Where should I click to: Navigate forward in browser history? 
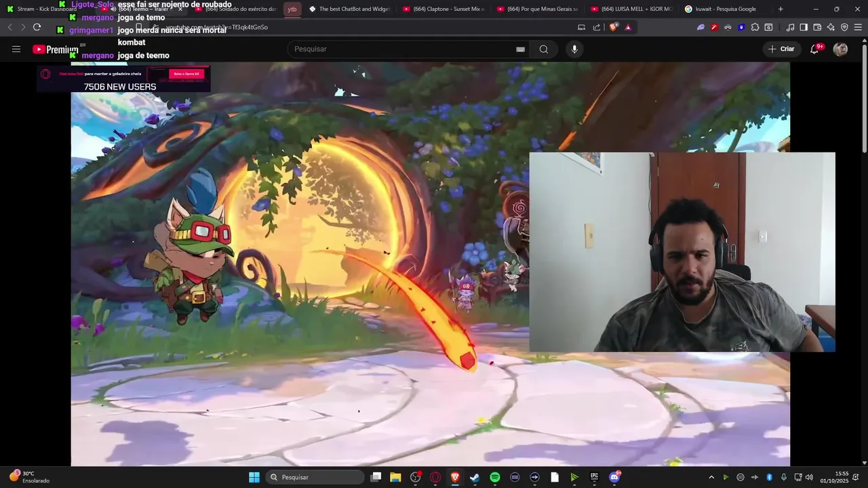22,27
